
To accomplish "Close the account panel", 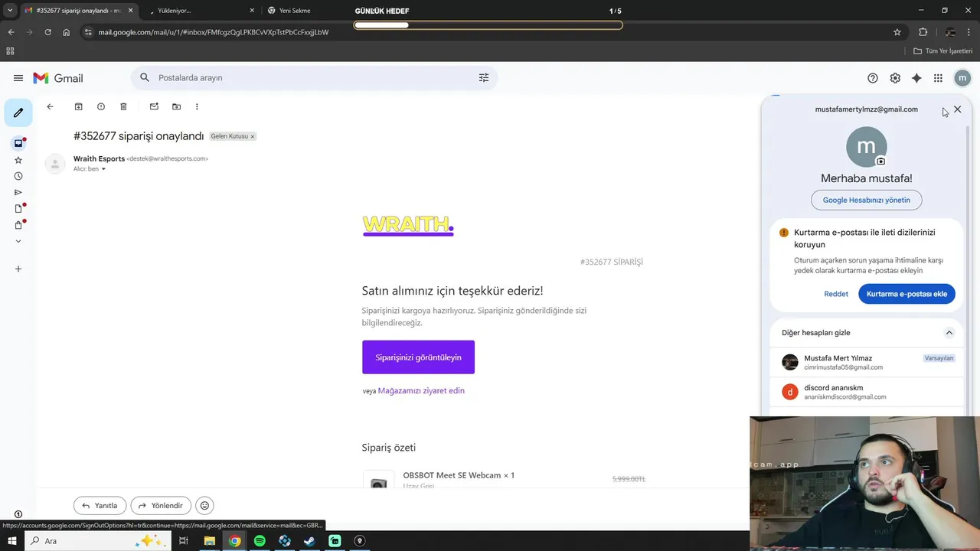I will coord(957,109).
